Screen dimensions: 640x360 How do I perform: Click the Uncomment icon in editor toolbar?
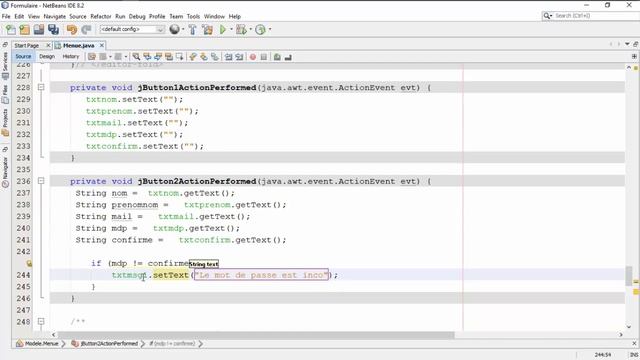click(x=288, y=57)
